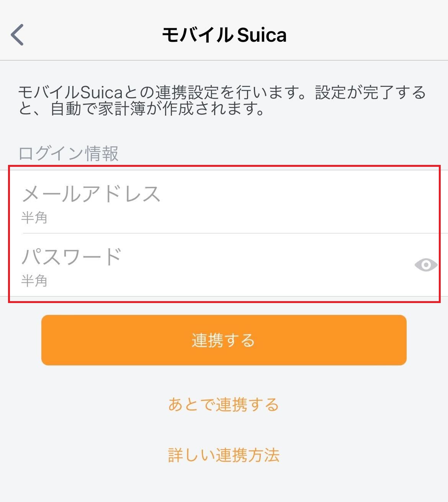
Task: Open the 詳しい連携方法 help link
Action: point(224,455)
